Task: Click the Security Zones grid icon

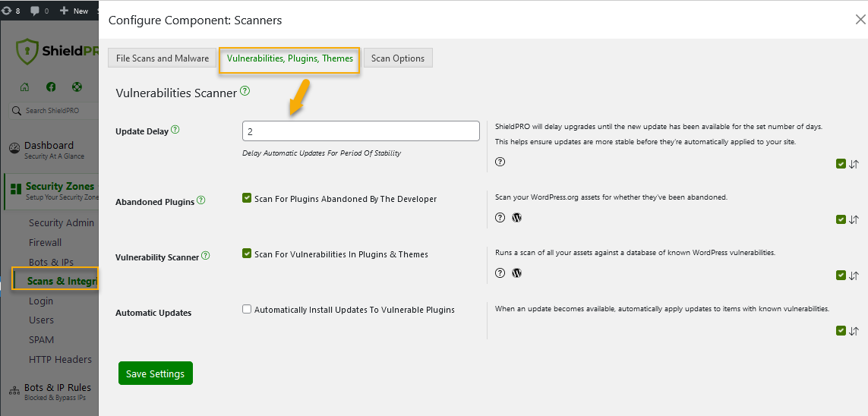Action: [16, 189]
